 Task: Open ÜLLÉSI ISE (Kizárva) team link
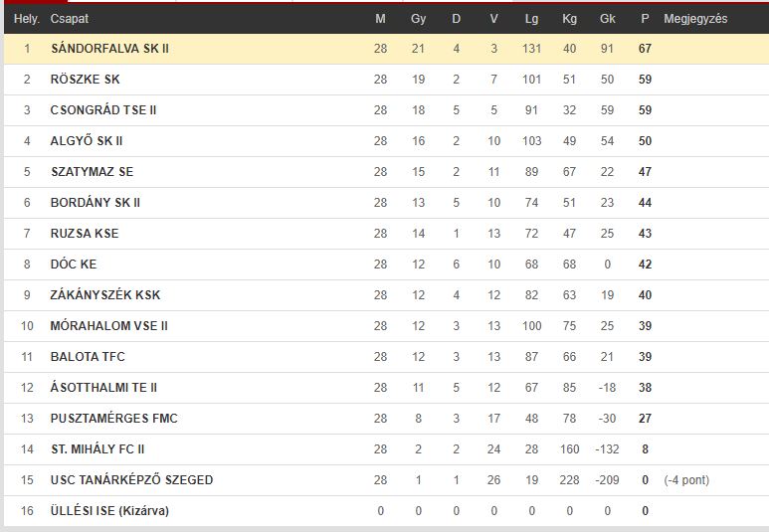(109, 511)
